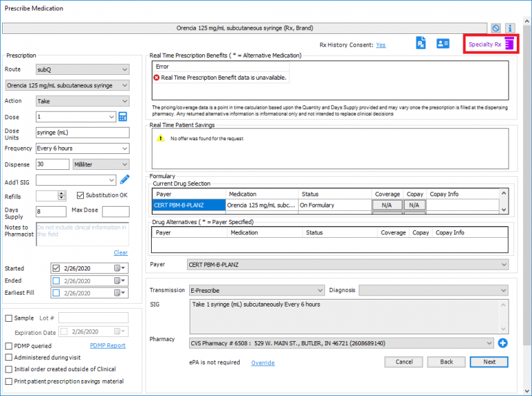Expand the Transmission E-Prescribe dropdown
Viewport: 532px width, 396px height.
coord(319,291)
